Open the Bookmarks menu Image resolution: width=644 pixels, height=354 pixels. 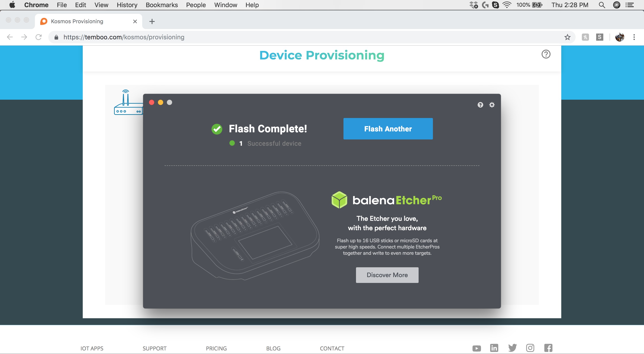point(162,5)
